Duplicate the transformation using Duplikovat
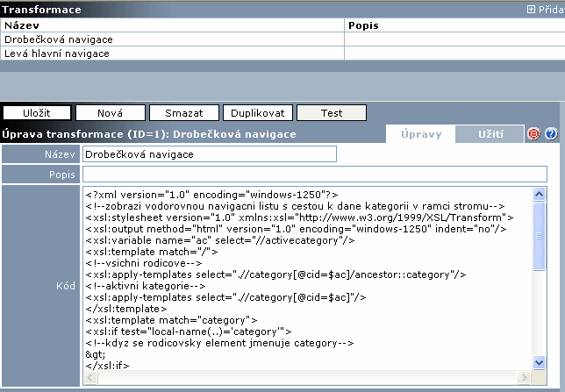Screen dimensions: 565x392 coord(257,113)
